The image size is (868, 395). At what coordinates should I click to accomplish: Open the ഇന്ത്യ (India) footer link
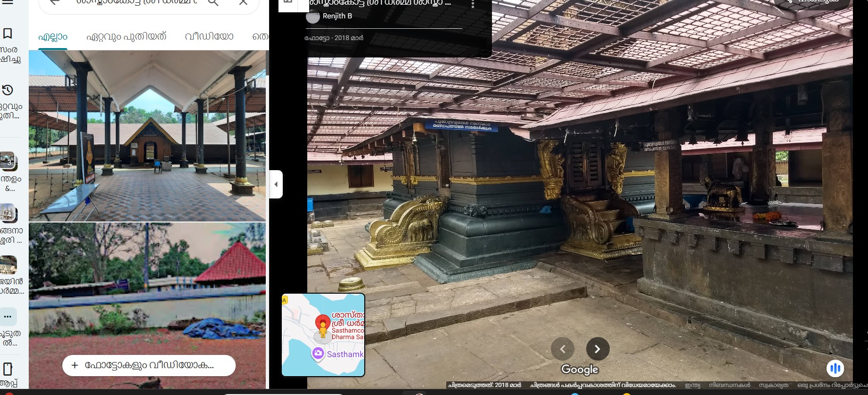[693, 385]
